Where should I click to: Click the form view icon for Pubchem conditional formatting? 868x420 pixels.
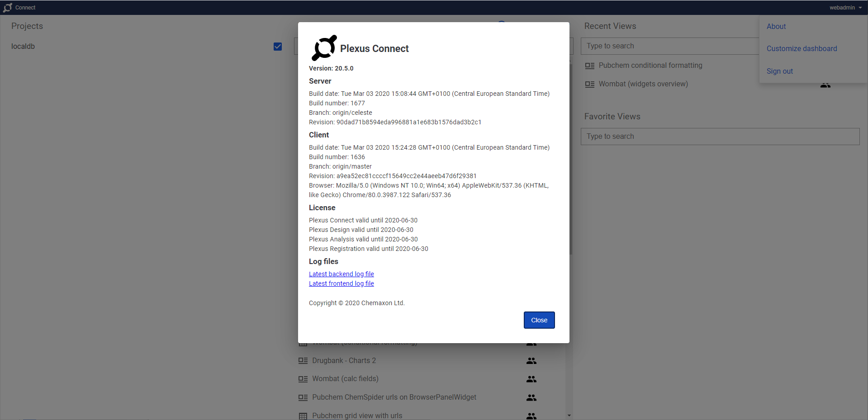589,66
